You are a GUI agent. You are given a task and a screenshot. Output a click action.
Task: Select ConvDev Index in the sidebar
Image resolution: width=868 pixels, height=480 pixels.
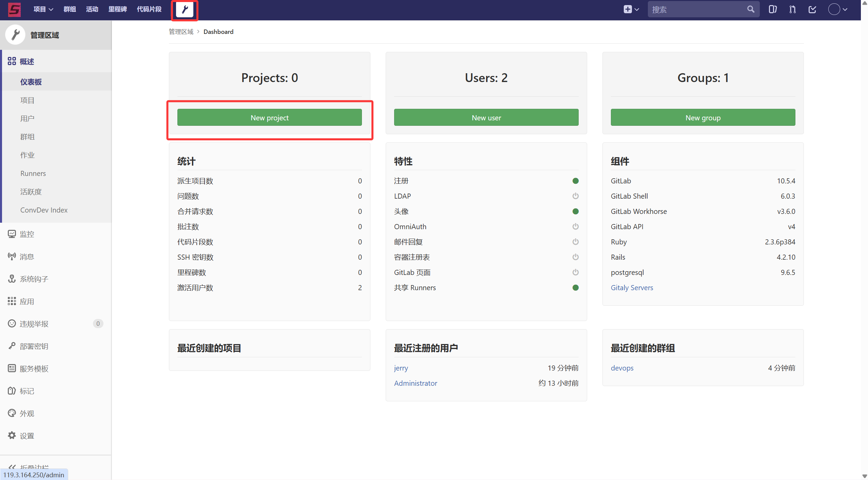[57, 210]
